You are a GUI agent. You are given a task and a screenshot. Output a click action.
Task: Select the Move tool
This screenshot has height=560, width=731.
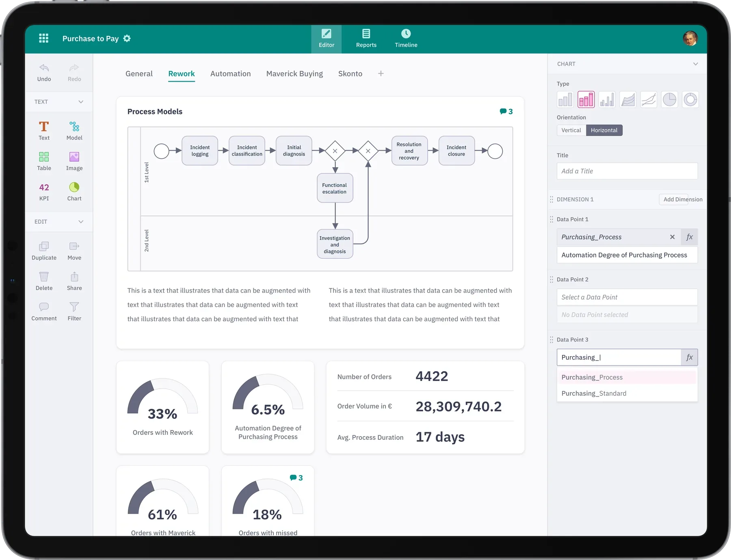[x=74, y=251]
